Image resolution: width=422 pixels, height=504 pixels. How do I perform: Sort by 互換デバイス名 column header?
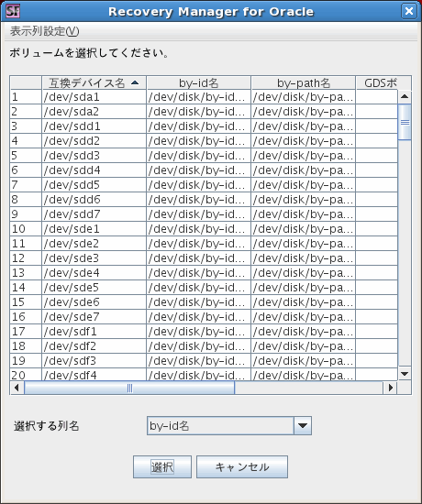[94, 83]
